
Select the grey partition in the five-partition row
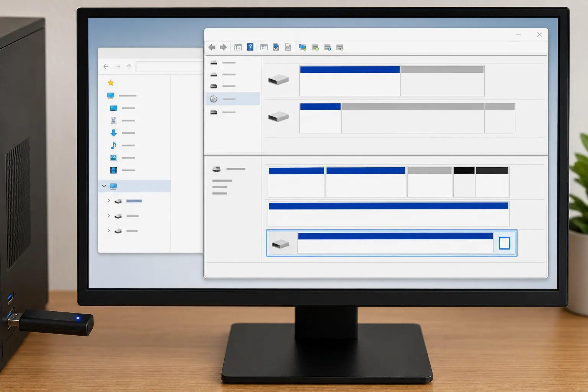click(x=430, y=182)
